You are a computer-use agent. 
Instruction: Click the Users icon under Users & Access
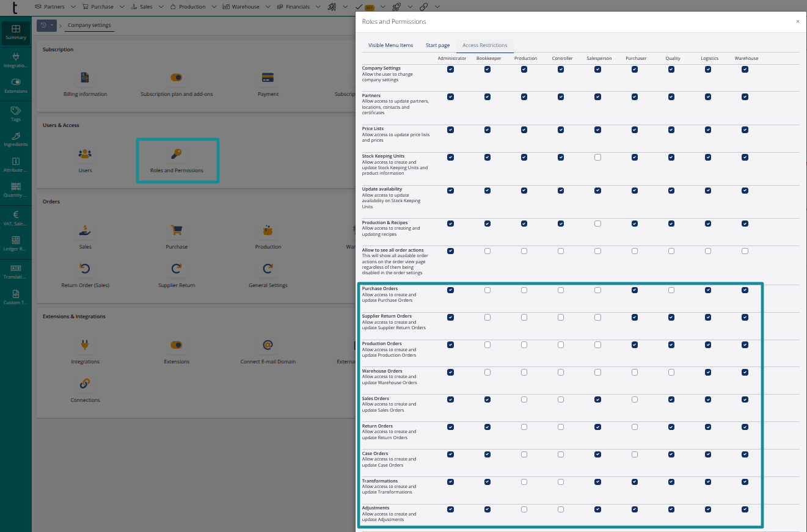click(85, 154)
